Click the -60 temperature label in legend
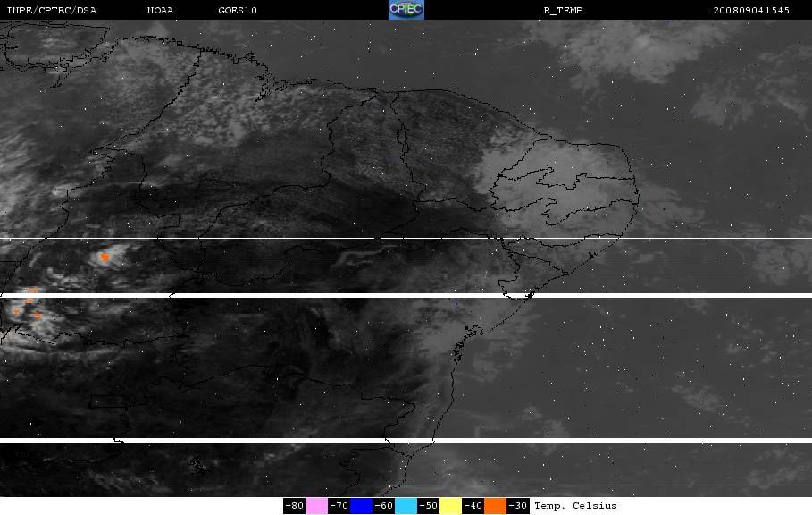This screenshot has width=812, height=515. coord(383,506)
